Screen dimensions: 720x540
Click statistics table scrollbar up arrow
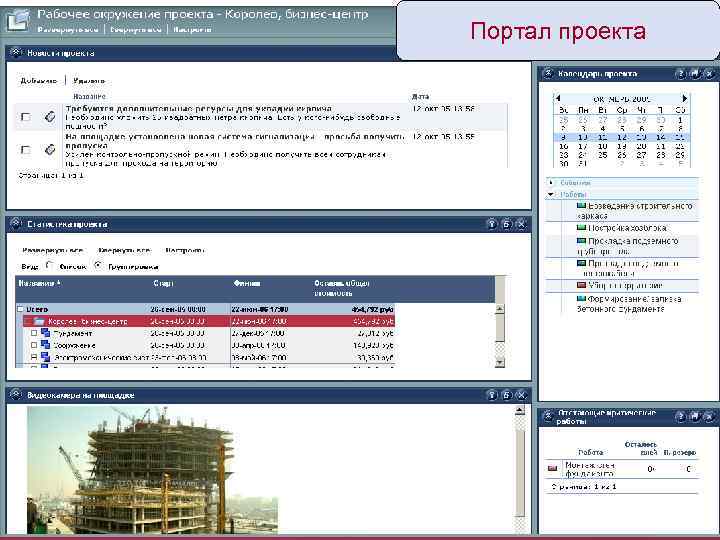pos(500,309)
